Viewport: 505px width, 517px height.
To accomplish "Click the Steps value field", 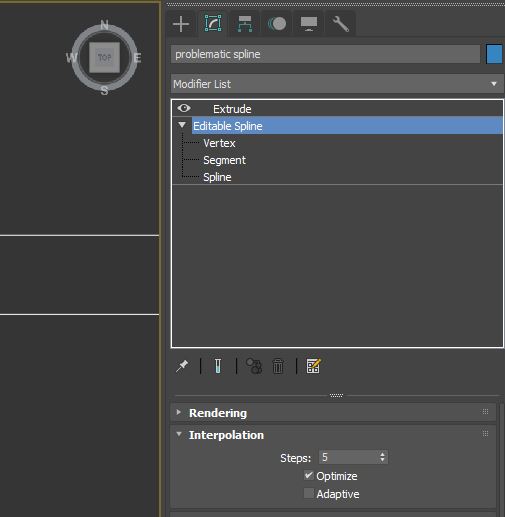I will [349, 457].
